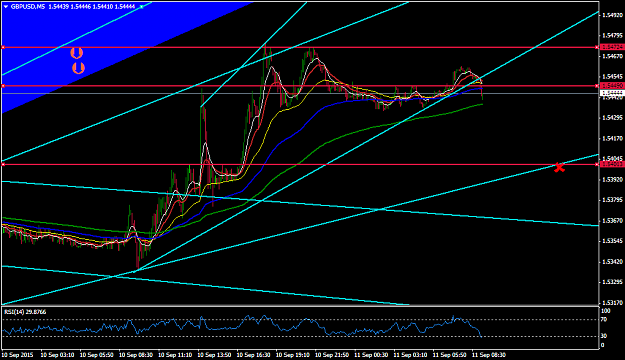The height and width of the screenshot is (360, 625).
Task: Click the 1.53920 price scale value
Action: [x=612, y=179]
